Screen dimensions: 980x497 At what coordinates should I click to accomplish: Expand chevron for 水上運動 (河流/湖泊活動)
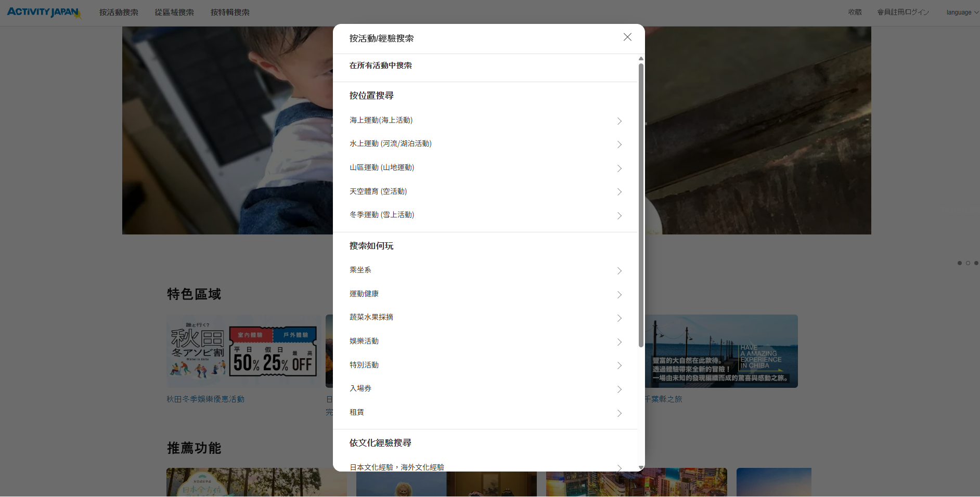620,145
